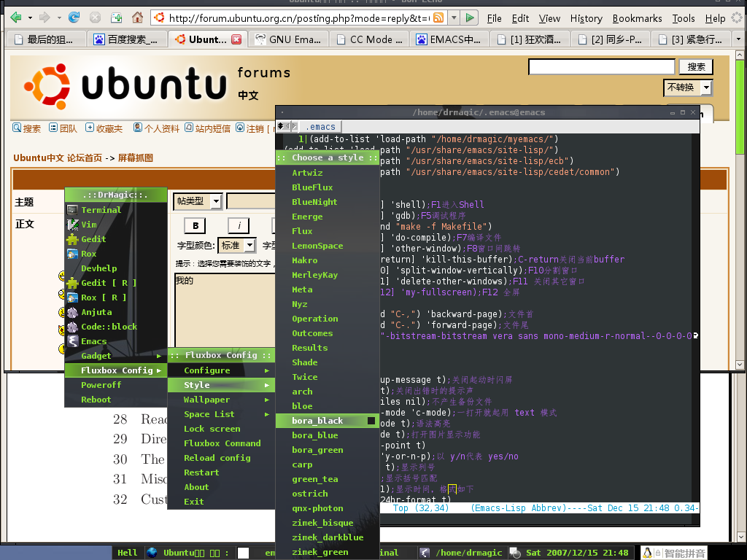
Task: Select the .emacs buffer tab in Emacs
Action: tap(322, 127)
